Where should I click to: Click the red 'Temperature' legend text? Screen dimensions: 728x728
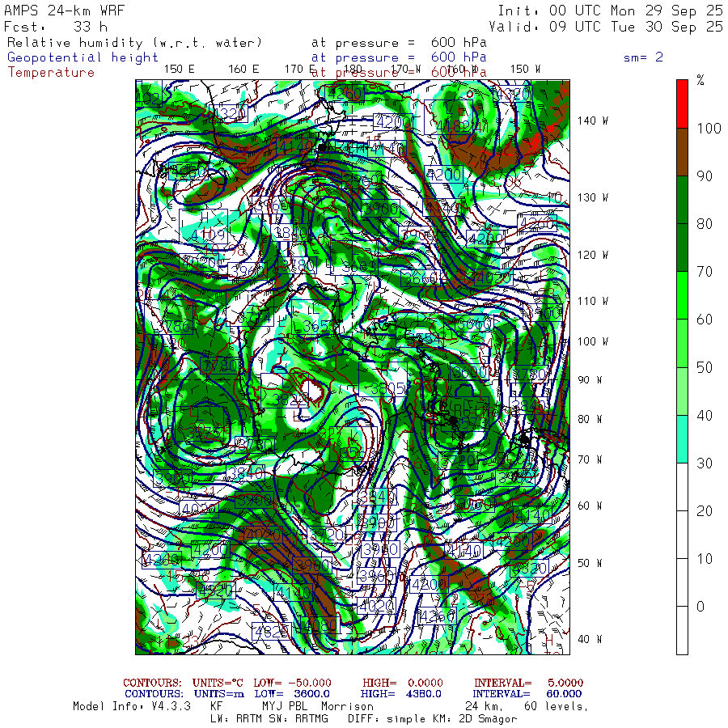pyautogui.click(x=51, y=72)
